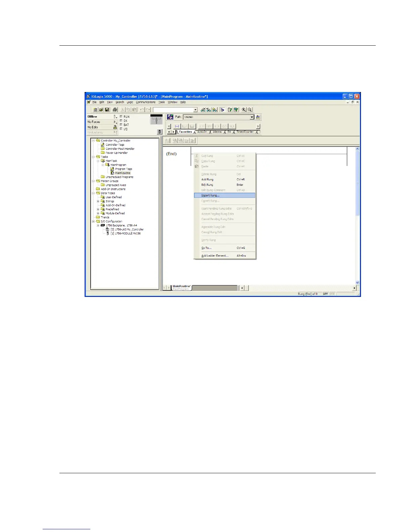Click the New project toolbar icon
The height and width of the screenshot is (532, 411).
[95, 110]
